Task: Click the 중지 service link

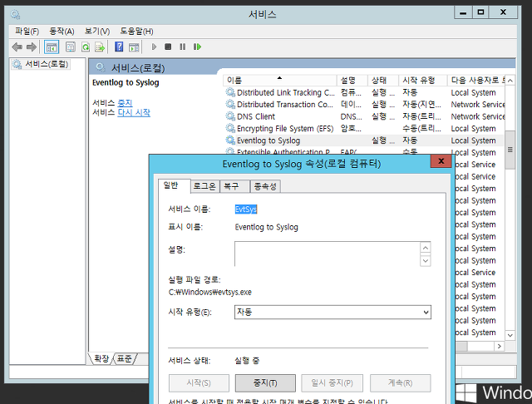Action: click(125, 103)
